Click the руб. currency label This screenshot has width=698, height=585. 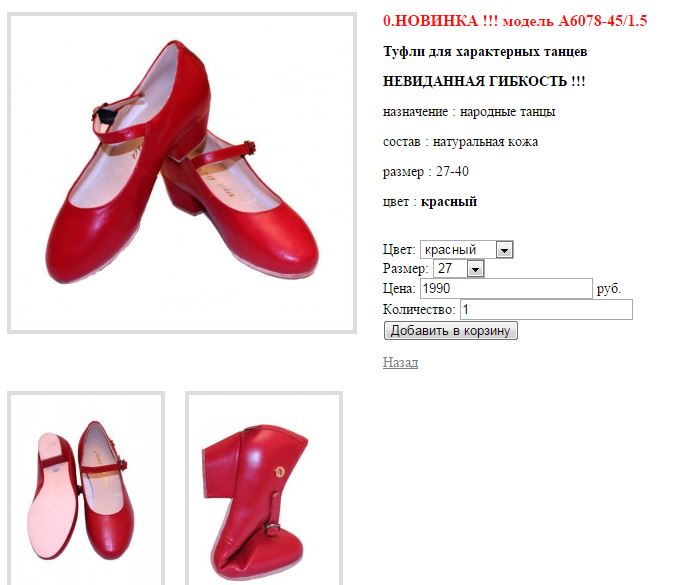coord(609,289)
